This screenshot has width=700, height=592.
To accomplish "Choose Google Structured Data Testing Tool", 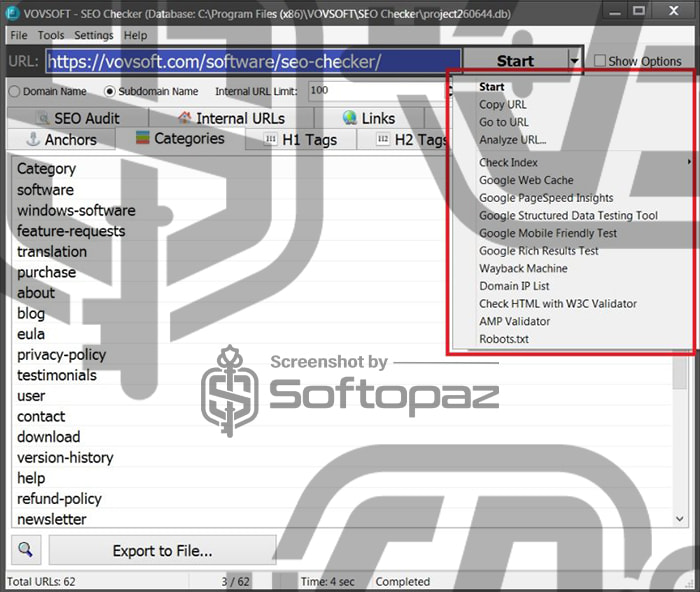I will 571,215.
